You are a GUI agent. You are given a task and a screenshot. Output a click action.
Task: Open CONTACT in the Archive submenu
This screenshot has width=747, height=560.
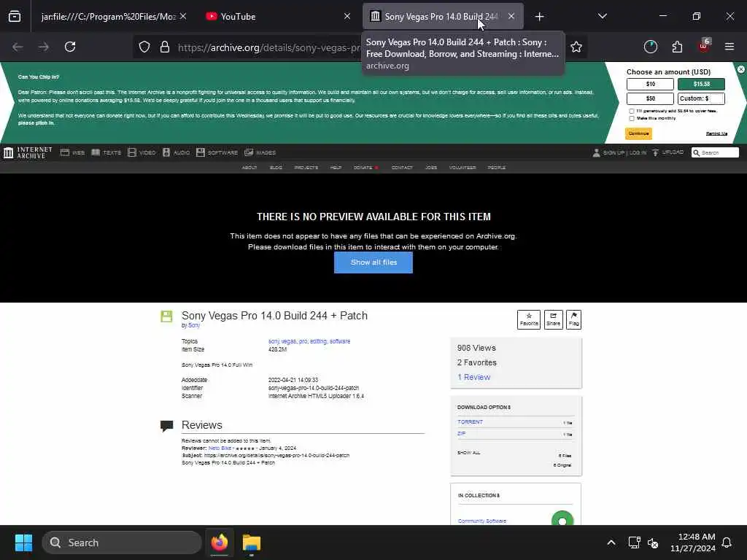point(402,168)
